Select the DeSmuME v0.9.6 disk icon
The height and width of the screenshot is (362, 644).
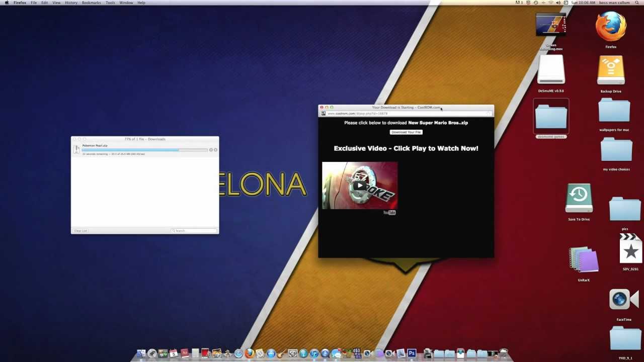tap(551, 69)
